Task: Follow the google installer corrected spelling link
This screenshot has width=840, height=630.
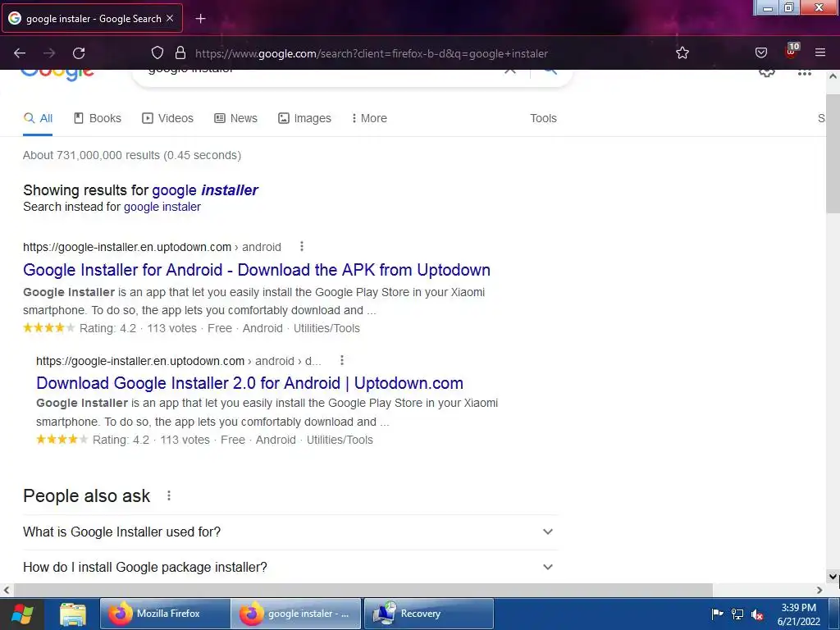Action: click(204, 190)
